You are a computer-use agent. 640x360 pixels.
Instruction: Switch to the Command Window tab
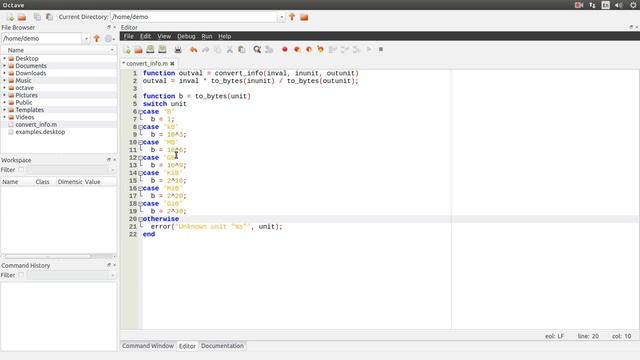[x=148, y=346]
